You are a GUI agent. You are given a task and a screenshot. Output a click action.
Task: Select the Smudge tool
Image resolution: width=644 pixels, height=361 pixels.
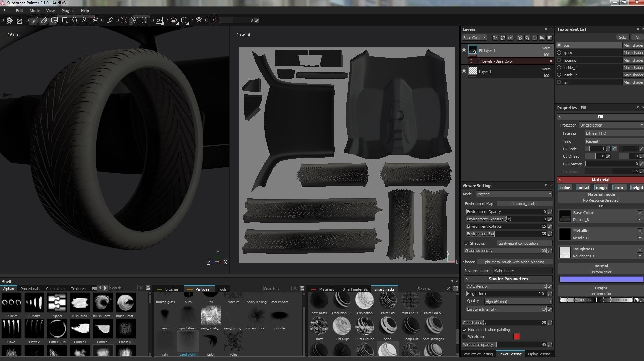pyautogui.click(x=75, y=20)
